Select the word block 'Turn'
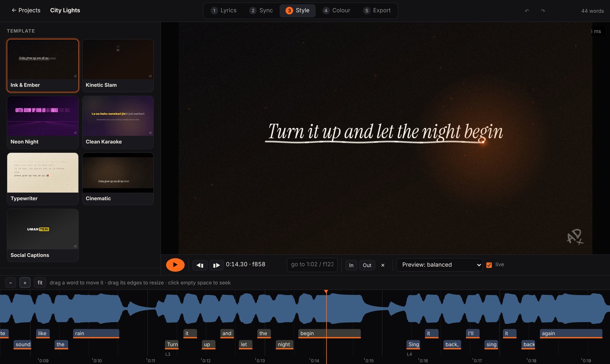Viewport: 610px width, 364px height. click(x=172, y=345)
